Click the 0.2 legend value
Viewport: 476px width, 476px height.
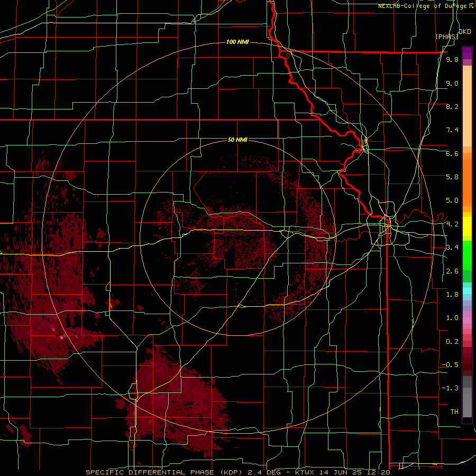452,342
